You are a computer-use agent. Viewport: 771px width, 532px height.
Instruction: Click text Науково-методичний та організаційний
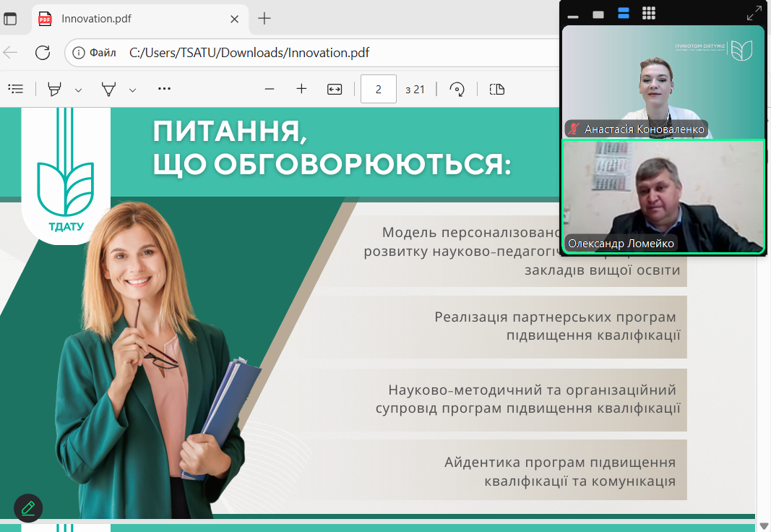point(532,390)
